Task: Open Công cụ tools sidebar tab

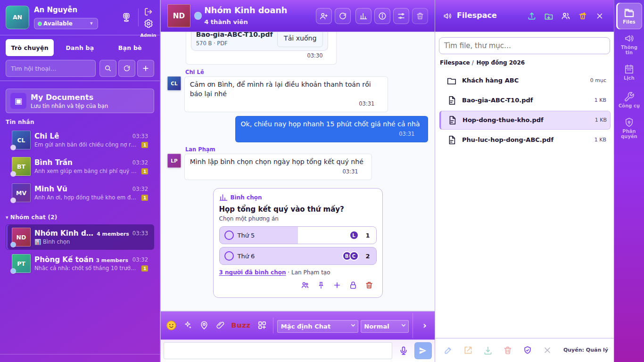Action: (x=629, y=100)
